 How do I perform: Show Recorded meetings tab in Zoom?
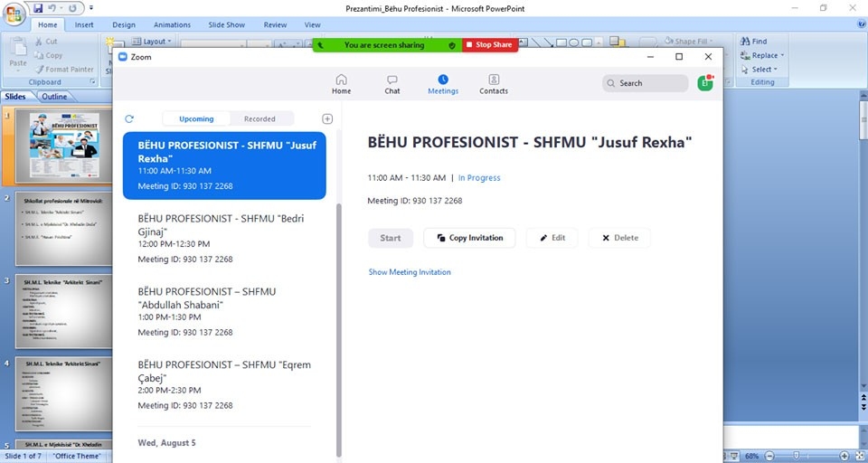(259, 118)
